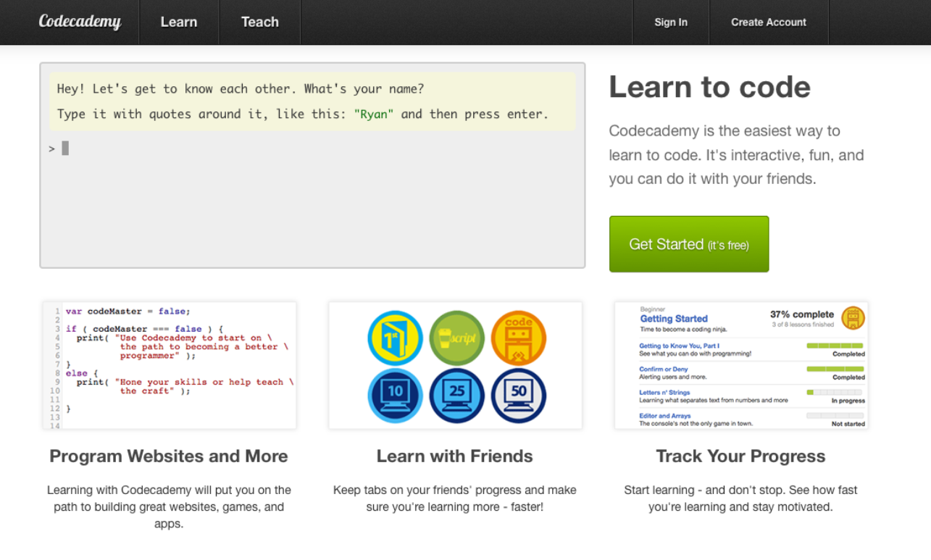This screenshot has width=931, height=560.
Task: Open the codeMaster code snippet thumbnail
Action: (170, 365)
